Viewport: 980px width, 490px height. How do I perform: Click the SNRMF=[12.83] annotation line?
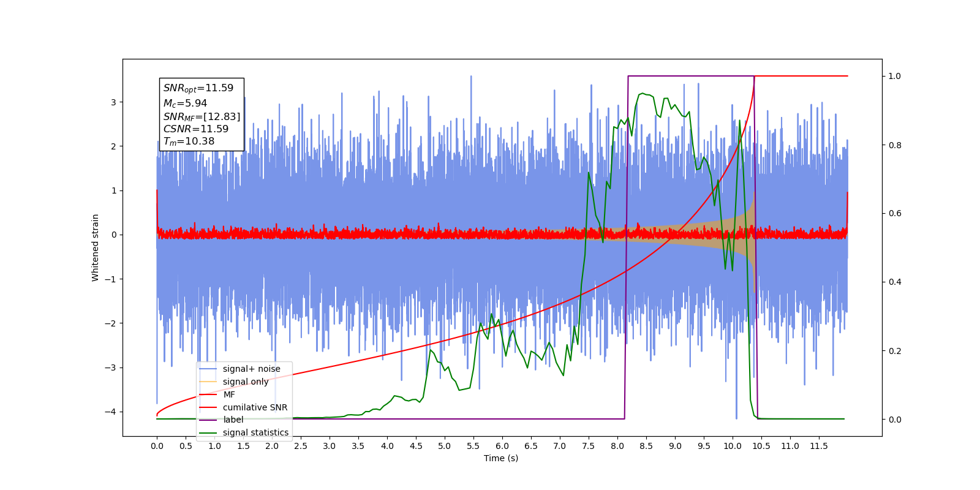[202, 116]
